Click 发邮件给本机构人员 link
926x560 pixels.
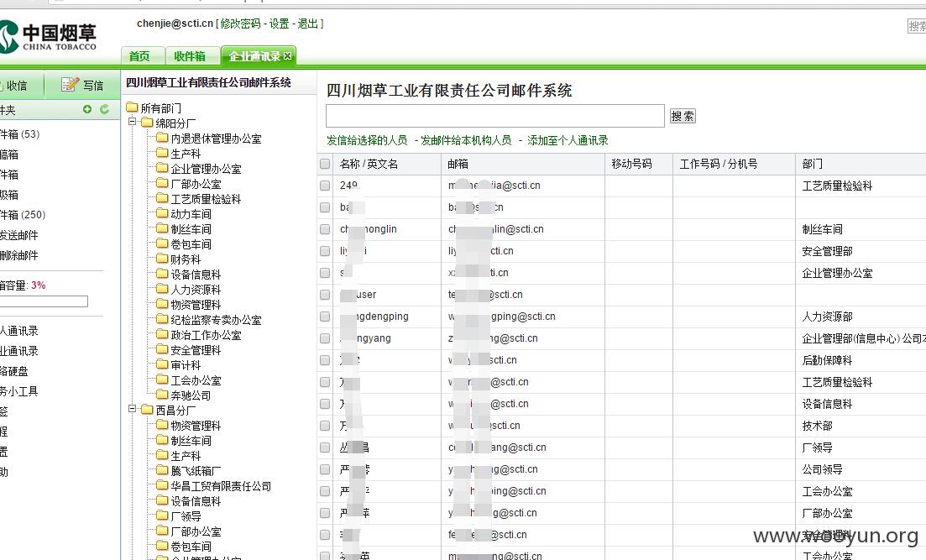[466, 140]
